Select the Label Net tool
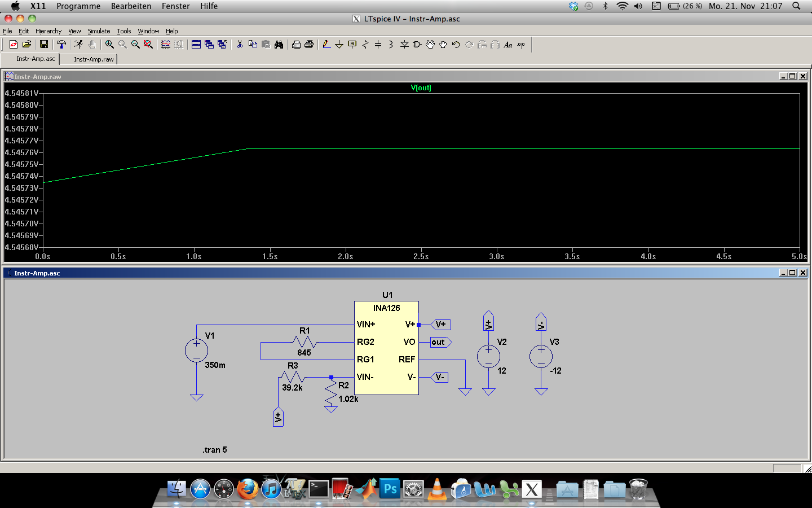This screenshot has width=812, height=508. [352, 45]
